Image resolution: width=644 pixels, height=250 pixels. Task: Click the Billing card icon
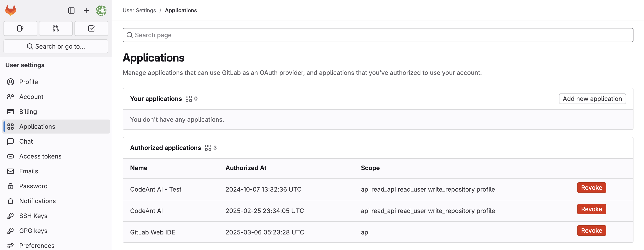[x=11, y=112]
